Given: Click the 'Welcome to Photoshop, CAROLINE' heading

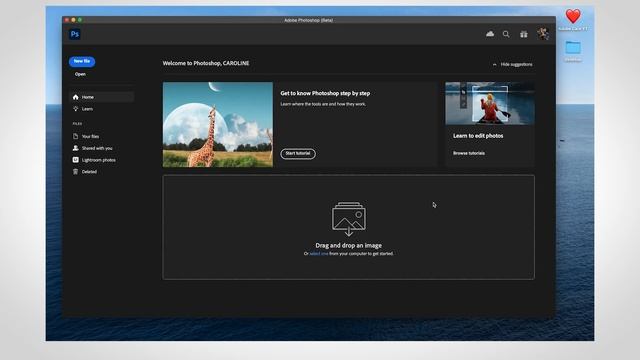Looking at the screenshot, I should coord(206,63).
